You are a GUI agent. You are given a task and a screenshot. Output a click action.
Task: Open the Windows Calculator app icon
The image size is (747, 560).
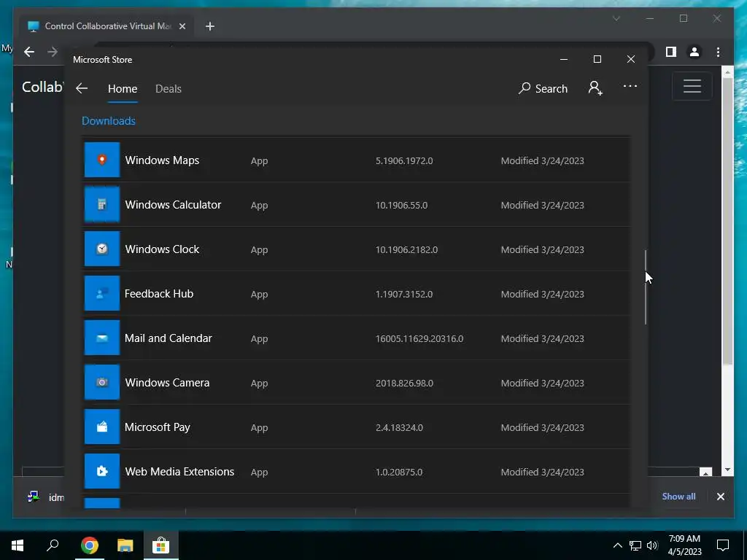(102, 205)
